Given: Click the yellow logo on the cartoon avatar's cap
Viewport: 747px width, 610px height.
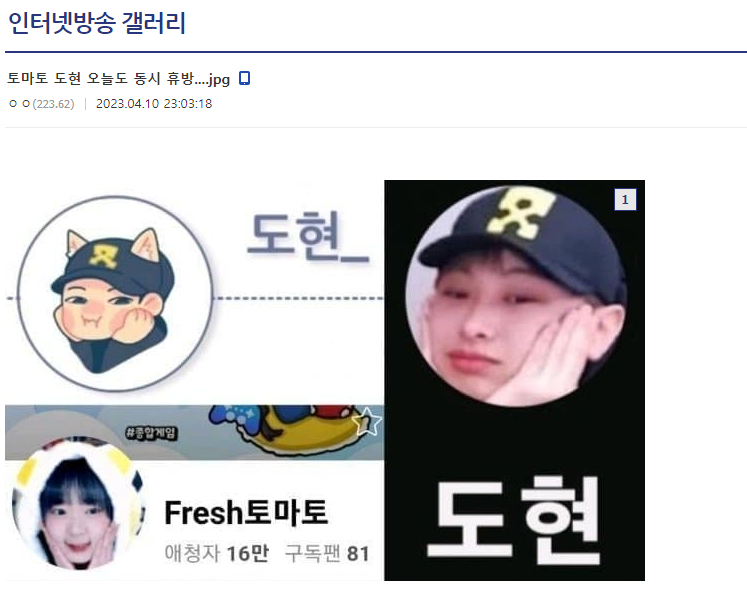Looking at the screenshot, I should [103, 256].
